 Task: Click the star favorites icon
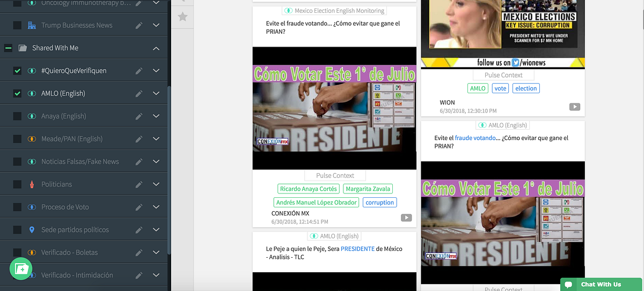tap(182, 17)
